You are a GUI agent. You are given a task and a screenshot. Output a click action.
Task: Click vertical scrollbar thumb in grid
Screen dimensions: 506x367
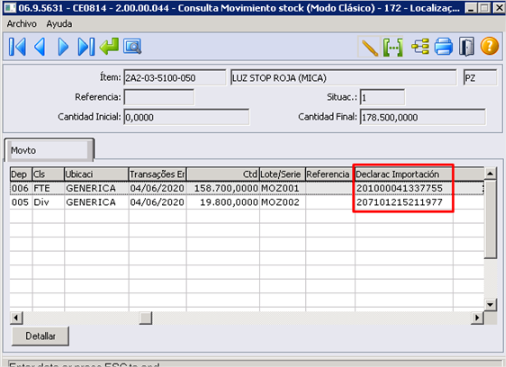(x=490, y=219)
